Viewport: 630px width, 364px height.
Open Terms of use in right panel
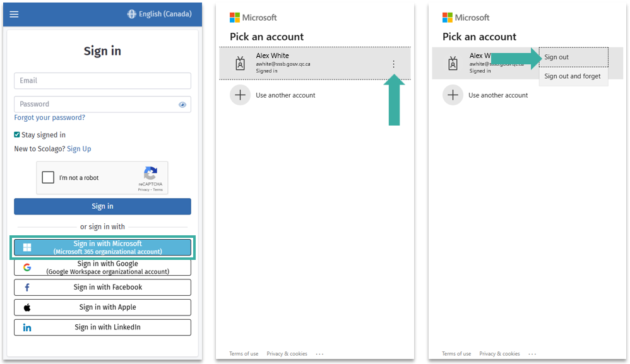456,354
